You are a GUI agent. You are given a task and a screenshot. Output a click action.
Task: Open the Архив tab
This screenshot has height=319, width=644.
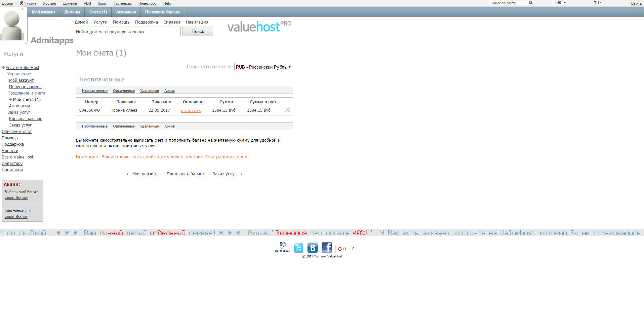coord(169,91)
